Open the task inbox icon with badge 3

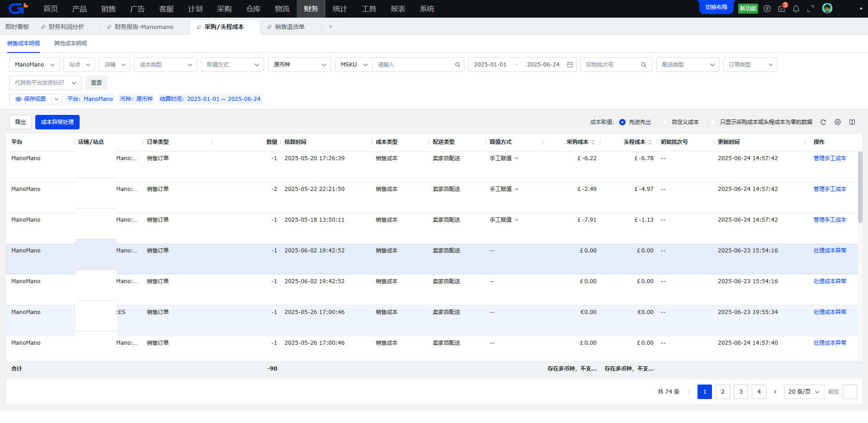coord(782,9)
